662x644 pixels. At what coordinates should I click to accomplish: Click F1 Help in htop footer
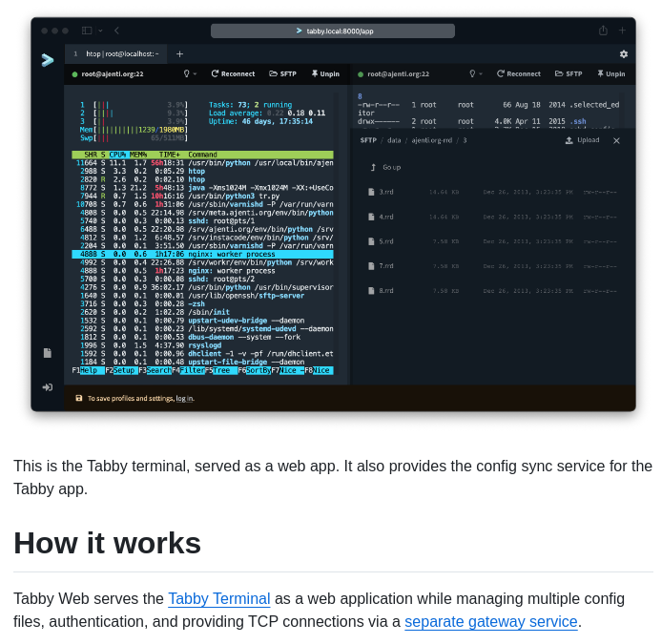click(x=88, y=370)
